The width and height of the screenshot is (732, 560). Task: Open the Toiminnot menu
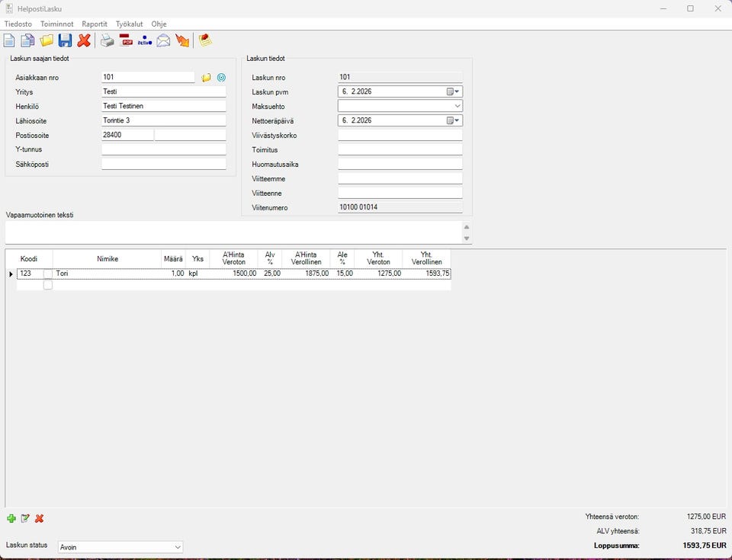(x=57, y=24)
